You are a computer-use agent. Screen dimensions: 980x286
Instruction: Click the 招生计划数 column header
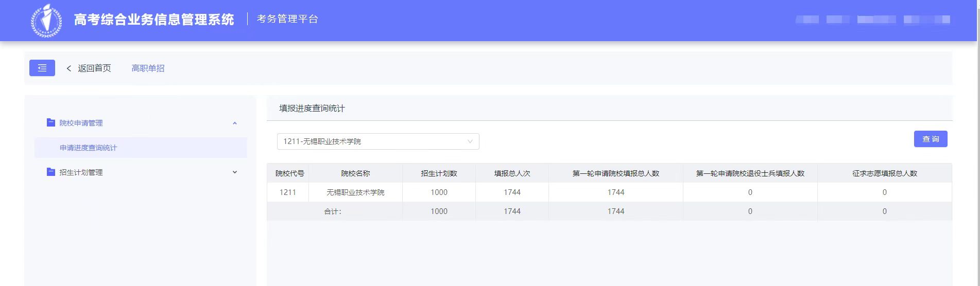click(439, 173)
